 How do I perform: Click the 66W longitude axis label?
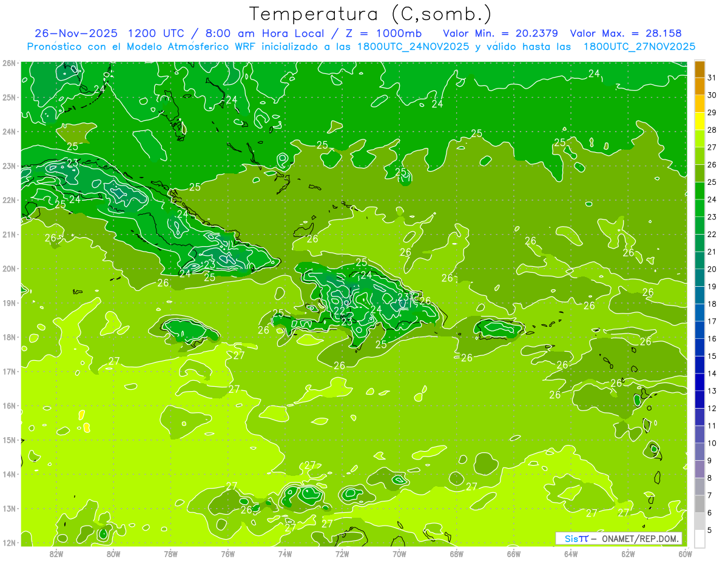[x=513, y=554]
